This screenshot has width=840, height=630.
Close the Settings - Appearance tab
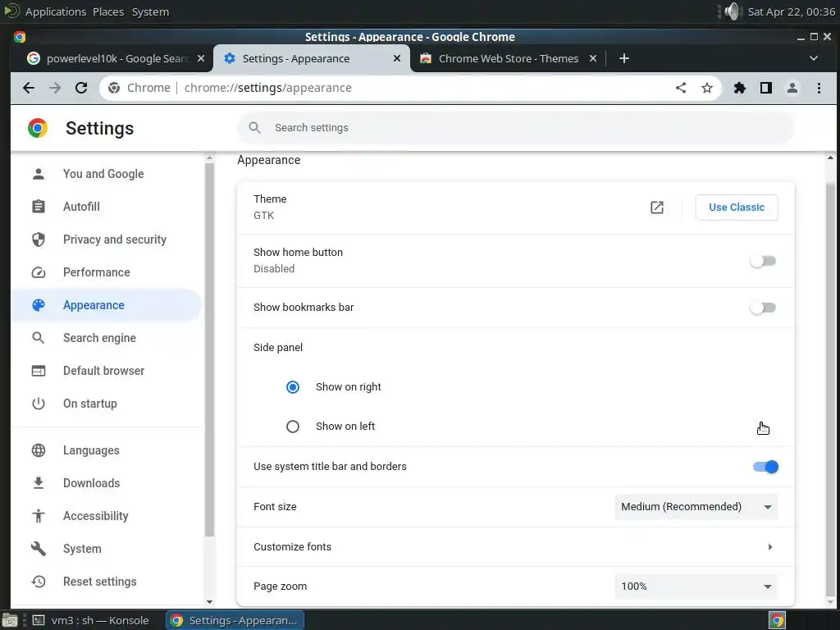pos(397,58)
